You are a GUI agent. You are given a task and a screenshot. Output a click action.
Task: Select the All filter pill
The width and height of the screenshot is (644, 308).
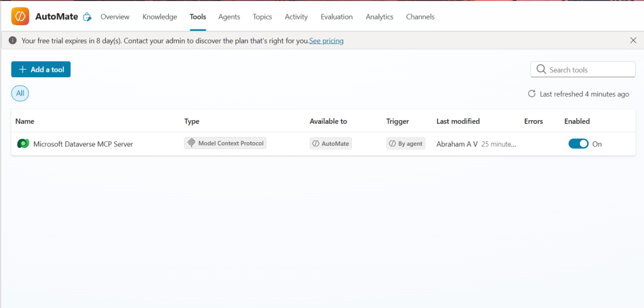[x=20, y=94]
